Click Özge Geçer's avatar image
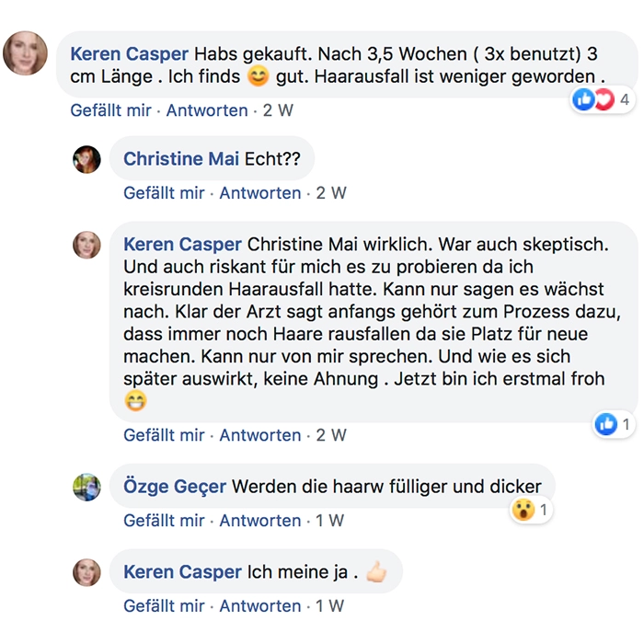 pyautogui.click(x=86, y=487)
